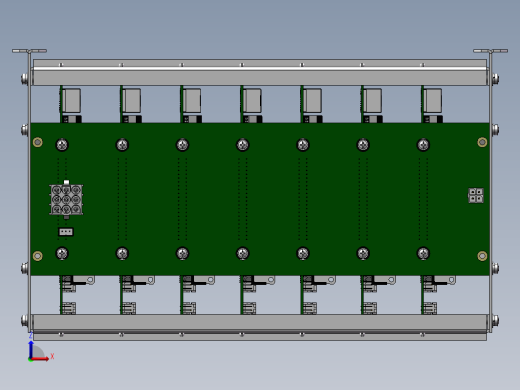
Task: Select the nine-pin power connector on the PCB
Action: 66,199
